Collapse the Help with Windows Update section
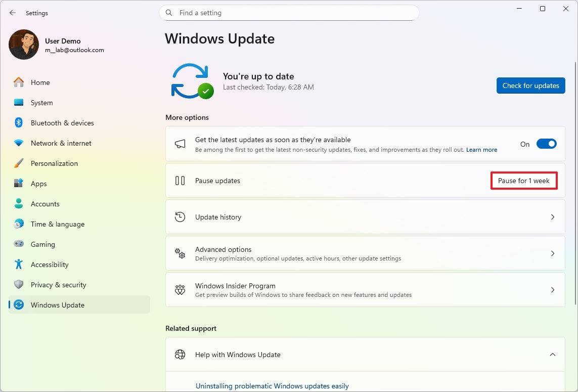 [x=553, y=355]
